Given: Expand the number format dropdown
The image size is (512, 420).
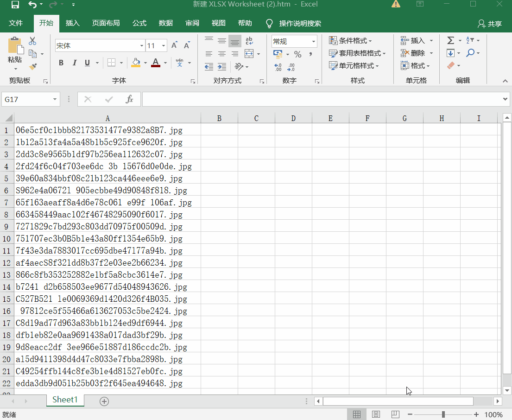Looking at the screenshot, I should click(x=314, y=42).
